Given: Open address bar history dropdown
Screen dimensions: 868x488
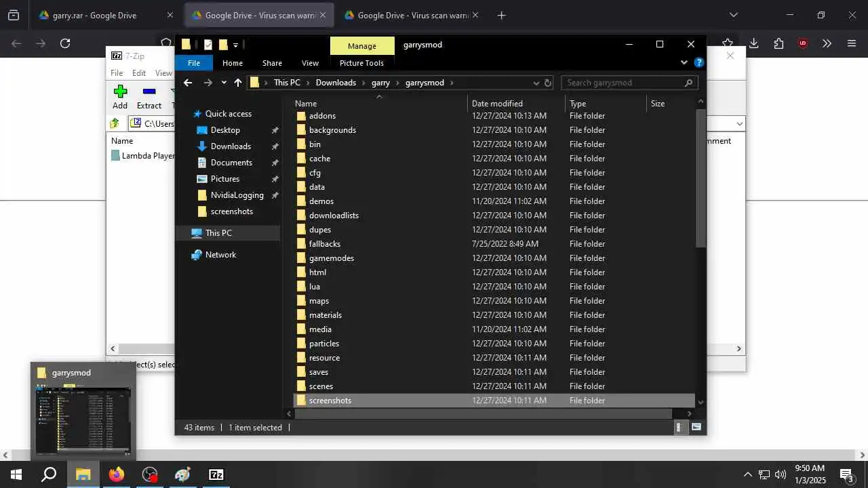Looking at the screenshot, I should [536, 83].
